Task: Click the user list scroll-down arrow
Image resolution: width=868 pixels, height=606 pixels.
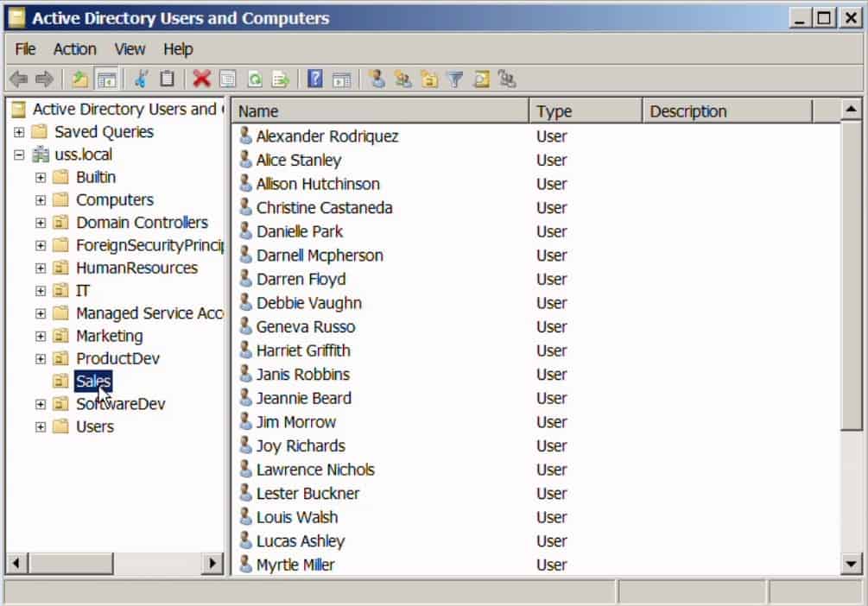Action: tap(851, 564)
